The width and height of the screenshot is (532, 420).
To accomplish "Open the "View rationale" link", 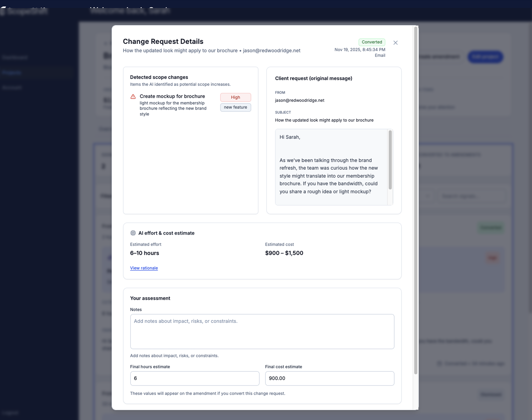I will click(x=144, y=268).
